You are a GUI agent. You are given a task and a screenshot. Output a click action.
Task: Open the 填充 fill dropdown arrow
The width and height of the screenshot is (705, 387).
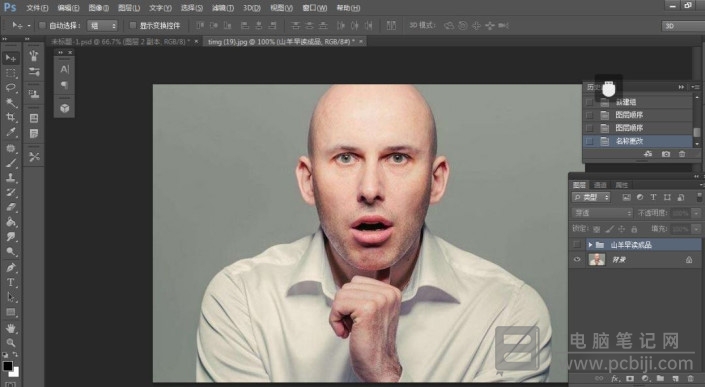click(x=697, y=229)
